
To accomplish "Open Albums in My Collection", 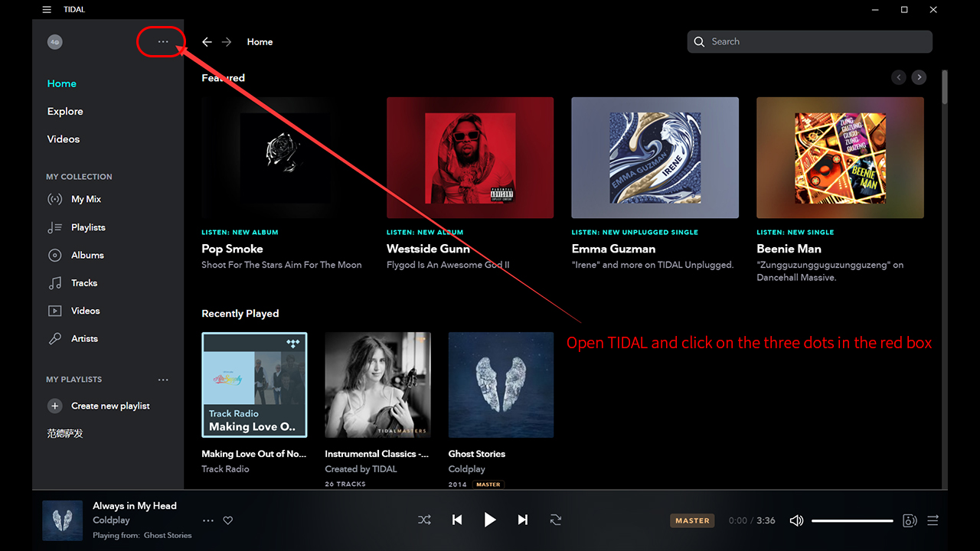I will 76,255.
